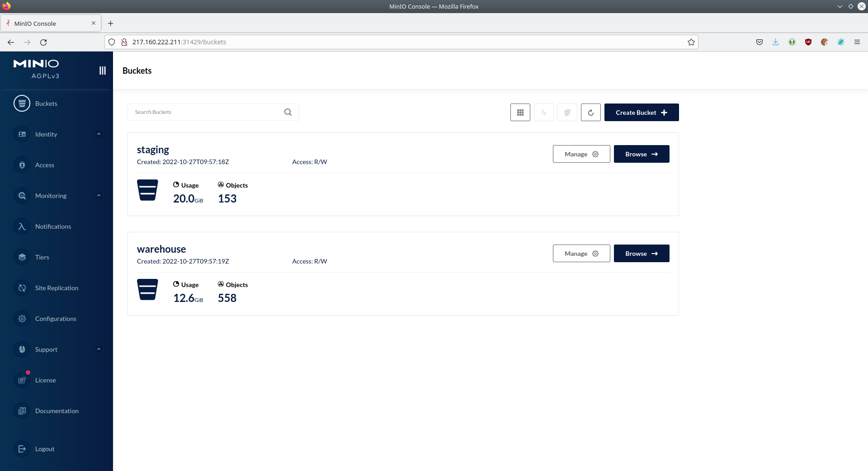
Task: Click into the Search Buckets field
Action: tap(206, 112)
